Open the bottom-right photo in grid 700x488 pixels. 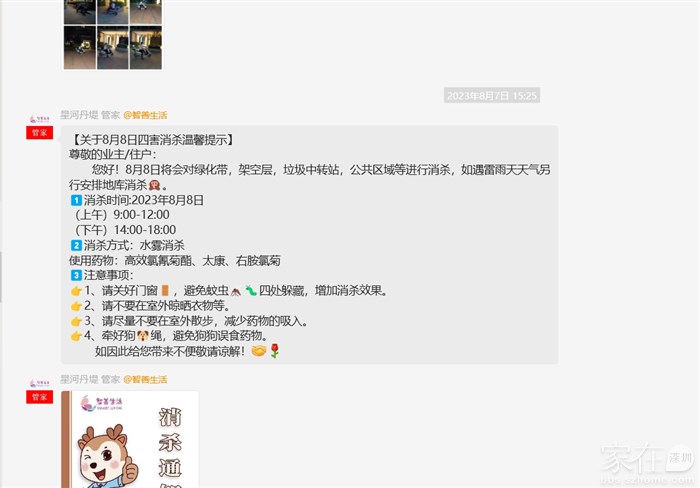pyautogui.click(x=146, y=47)
